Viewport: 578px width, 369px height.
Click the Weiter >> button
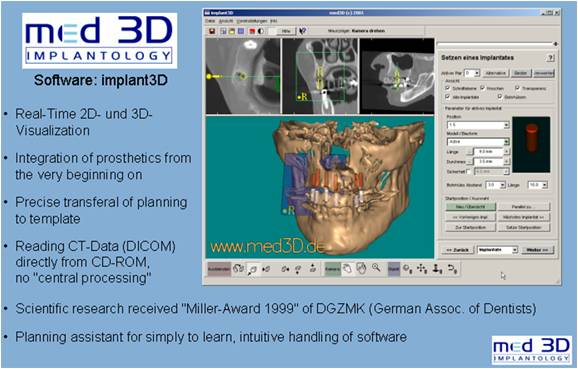point(537,250)
